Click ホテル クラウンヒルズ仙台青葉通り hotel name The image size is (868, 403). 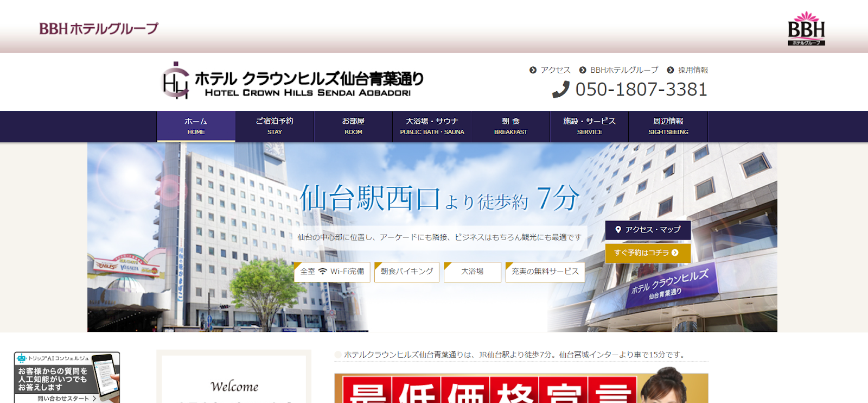tap(309, 79)
